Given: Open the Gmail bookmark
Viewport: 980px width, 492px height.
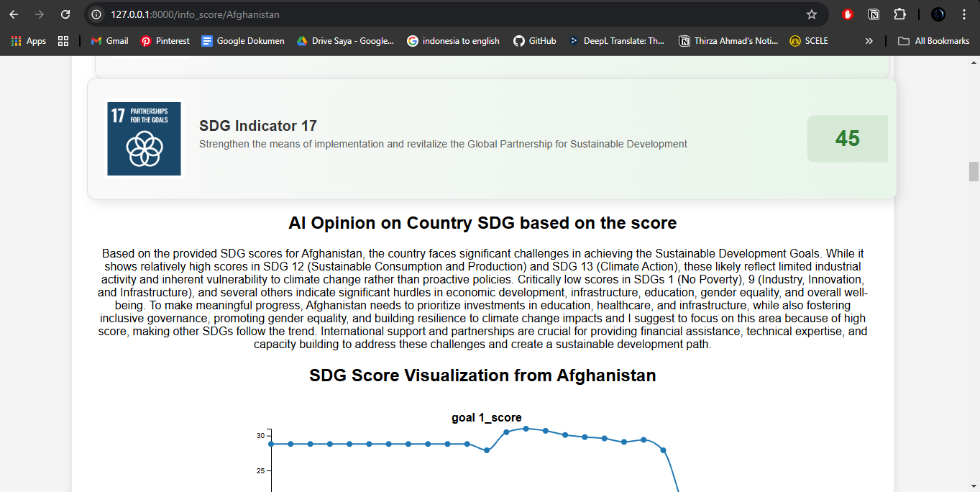Looking at the screenshot, I should coord(109,41).
